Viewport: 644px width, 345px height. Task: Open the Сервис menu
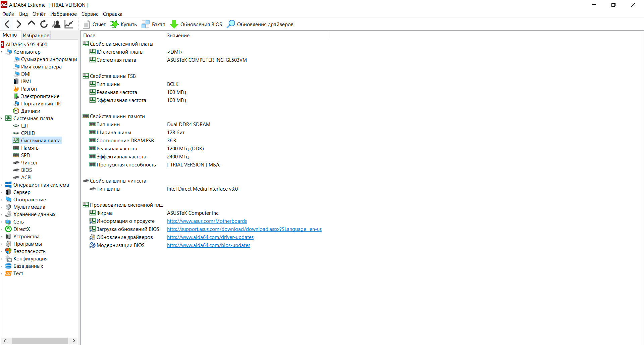(x=90, y=14)
